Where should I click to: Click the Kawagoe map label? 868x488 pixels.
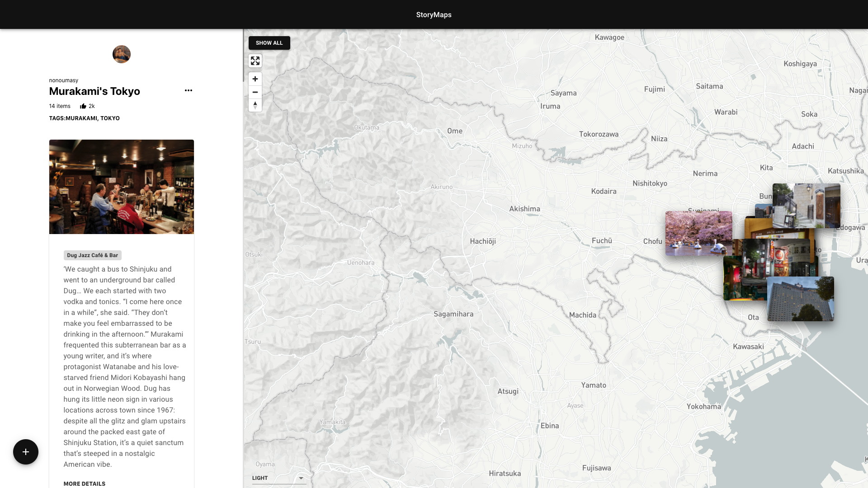(609, 38)
